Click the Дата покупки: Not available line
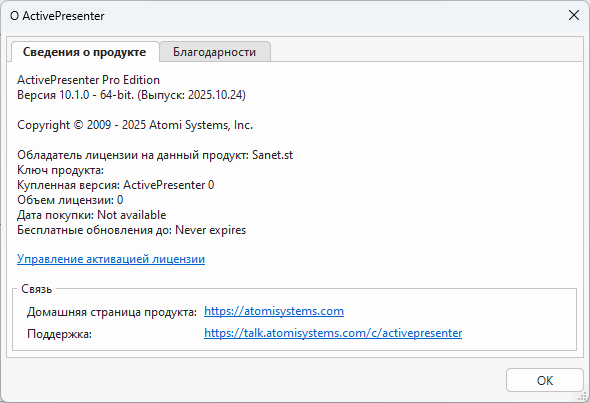The width and height of the screenshot is (590, 403). (91, 215)
